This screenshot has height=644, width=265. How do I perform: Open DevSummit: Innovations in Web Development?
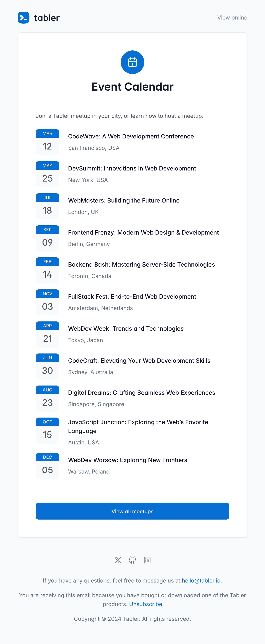point(132,168)
